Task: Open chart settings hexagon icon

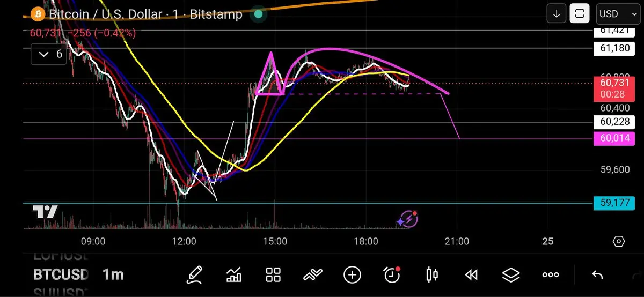Action: (619, 241)
